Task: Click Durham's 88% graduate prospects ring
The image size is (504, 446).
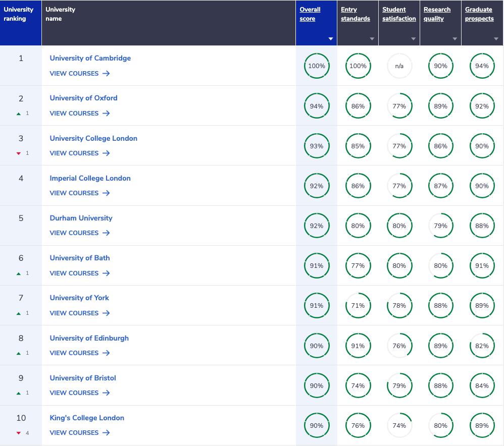Action: (482, 226)
